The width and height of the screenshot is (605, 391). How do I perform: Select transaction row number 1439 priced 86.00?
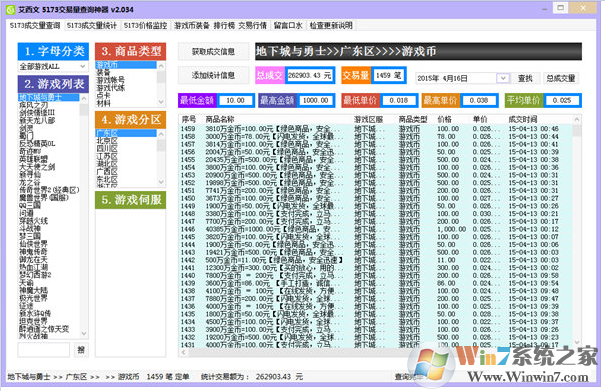point(376,283)
